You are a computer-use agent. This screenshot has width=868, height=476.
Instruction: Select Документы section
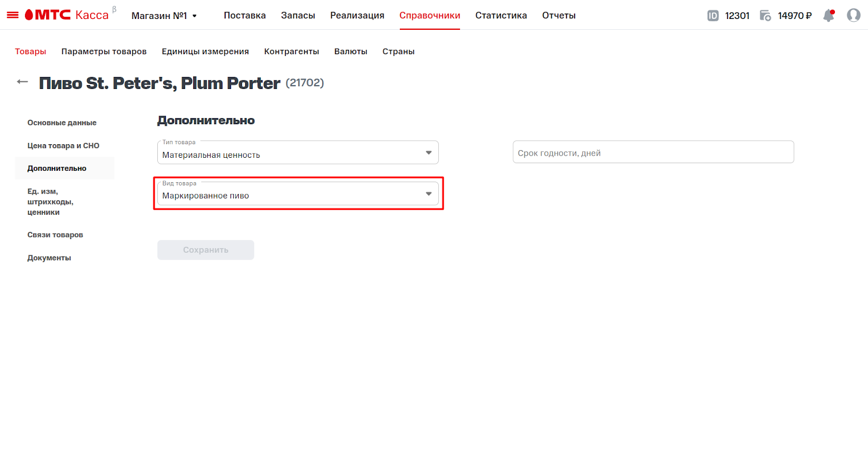point(49,258)
